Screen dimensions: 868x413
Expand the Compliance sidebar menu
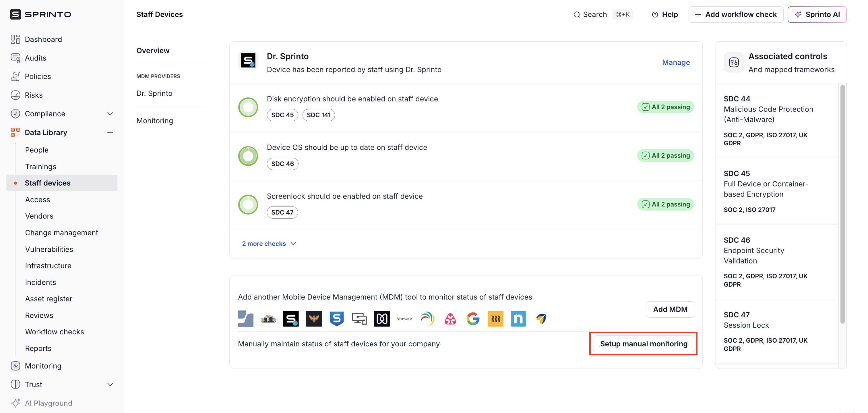110,114
